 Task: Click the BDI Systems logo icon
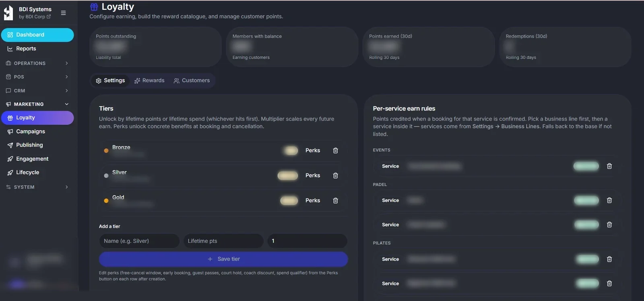(x=8, y=13)
